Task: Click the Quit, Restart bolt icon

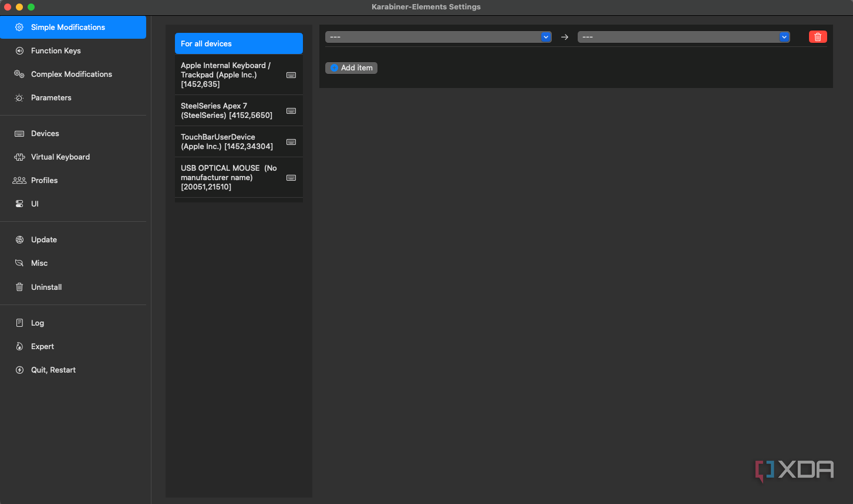Action: tap(19, 370)
